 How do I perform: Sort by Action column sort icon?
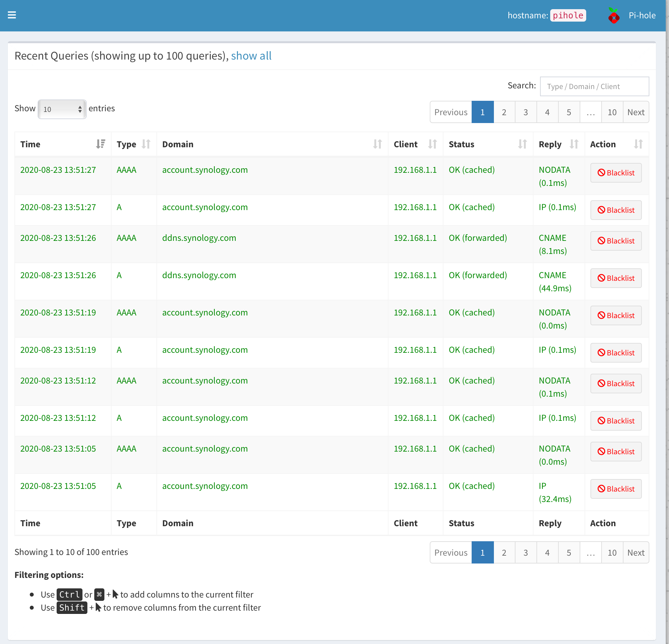click(x=638, y=144)
